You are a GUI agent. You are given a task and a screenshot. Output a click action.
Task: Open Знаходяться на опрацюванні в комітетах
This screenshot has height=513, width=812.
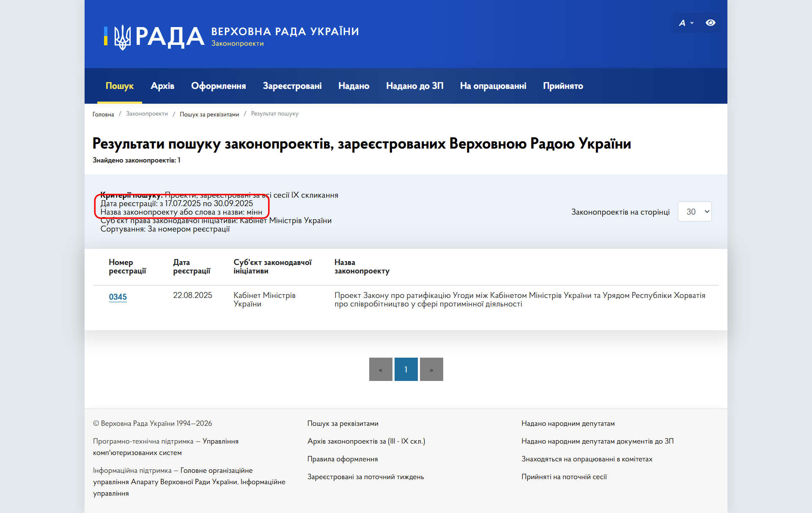point(587,459)
